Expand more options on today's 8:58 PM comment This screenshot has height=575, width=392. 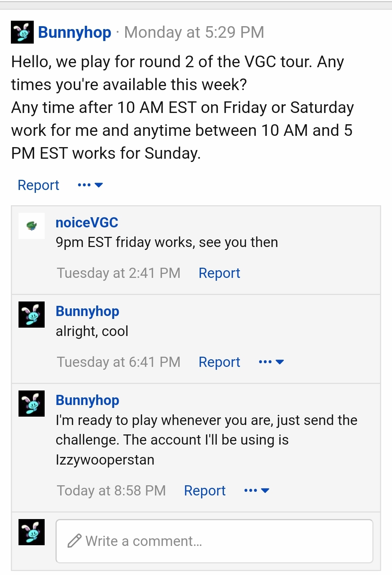pyautogui.click(x=257, y=490)
